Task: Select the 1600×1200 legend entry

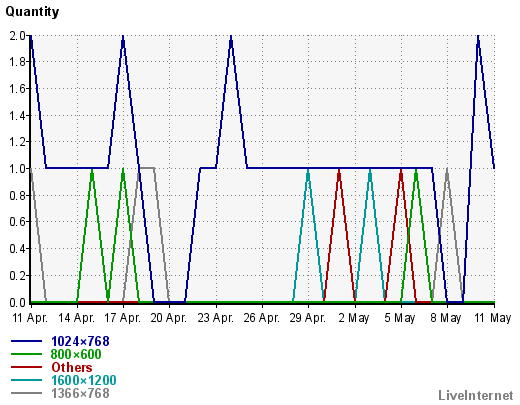Action: tap(84, 380)
